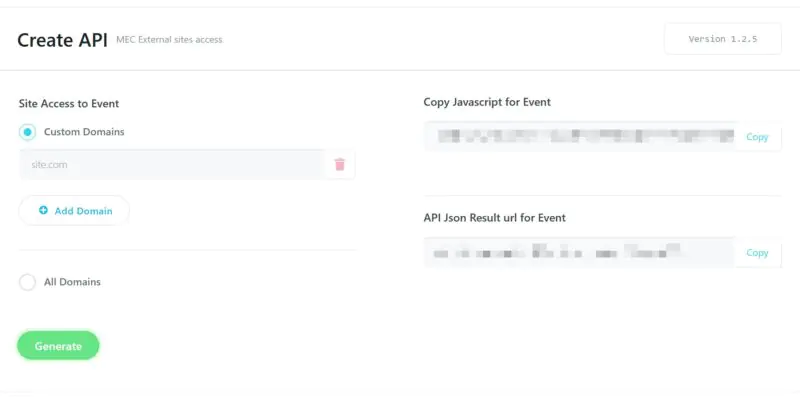Click the API Json Result url for Event heading
Image resolution: width=800 pixels, height=400 pixels.
tap(495, 218)
